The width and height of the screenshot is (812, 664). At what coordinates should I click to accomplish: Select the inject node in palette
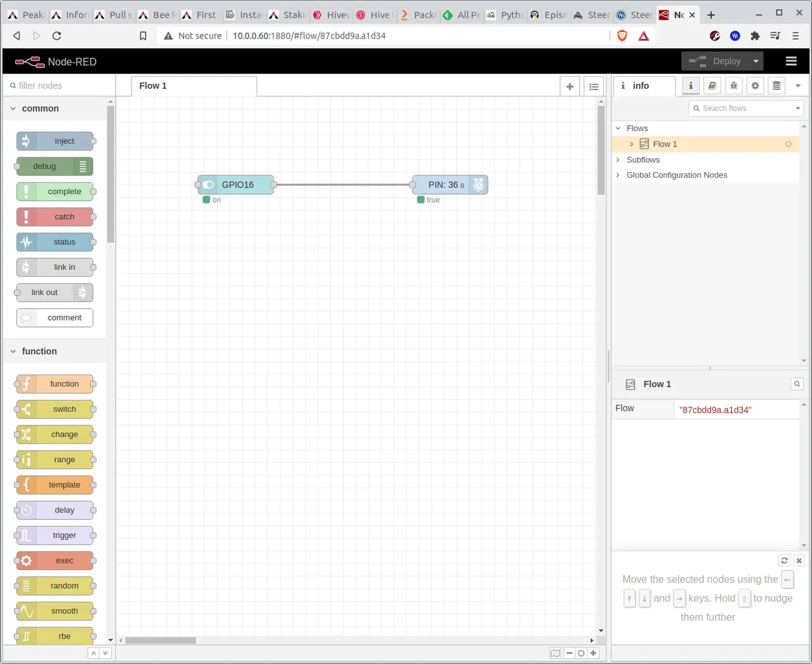pos(55,141)
